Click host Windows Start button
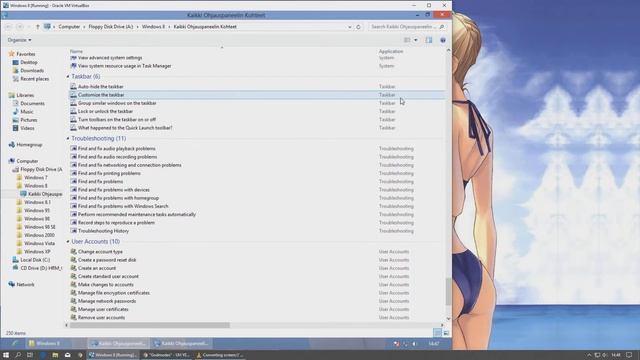 tap(6, 355)
